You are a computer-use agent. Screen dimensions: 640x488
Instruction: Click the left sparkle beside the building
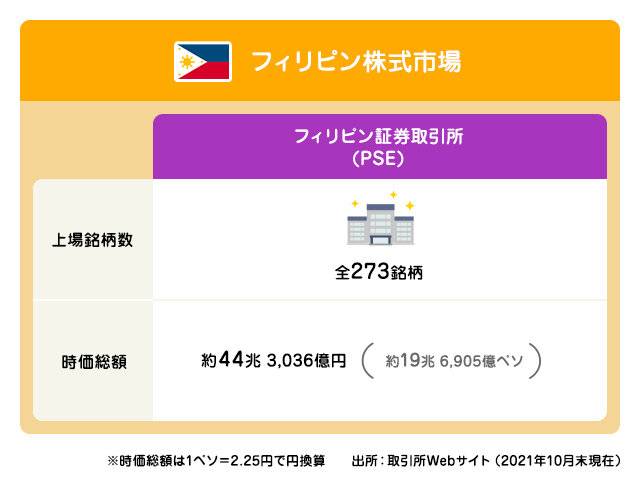coord(355,203)
